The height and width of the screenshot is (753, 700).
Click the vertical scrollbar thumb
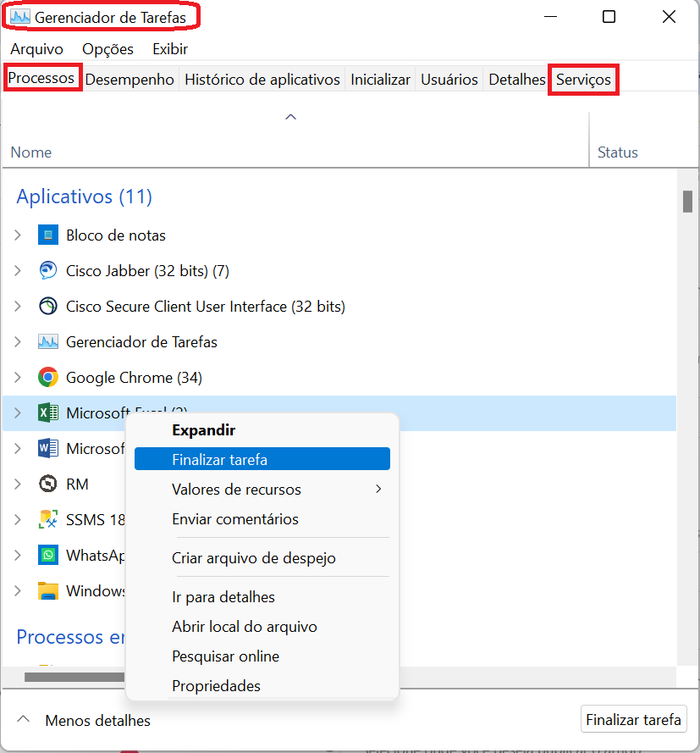(687, 202)
